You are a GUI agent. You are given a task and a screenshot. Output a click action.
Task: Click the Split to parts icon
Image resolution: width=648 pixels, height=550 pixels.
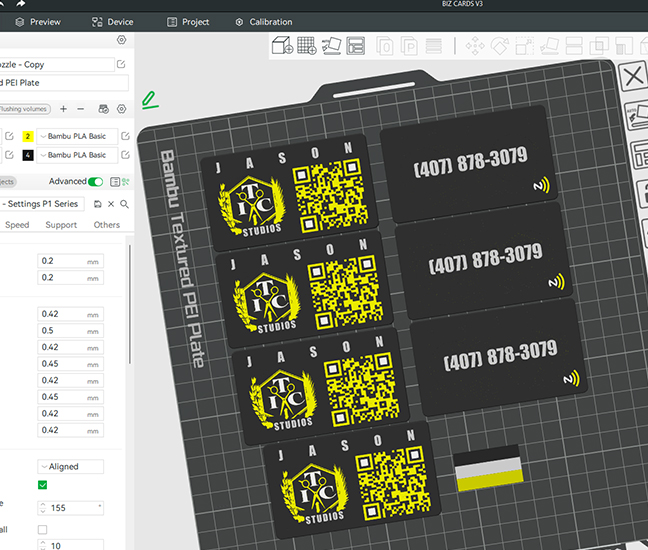[x=409, y=46]
